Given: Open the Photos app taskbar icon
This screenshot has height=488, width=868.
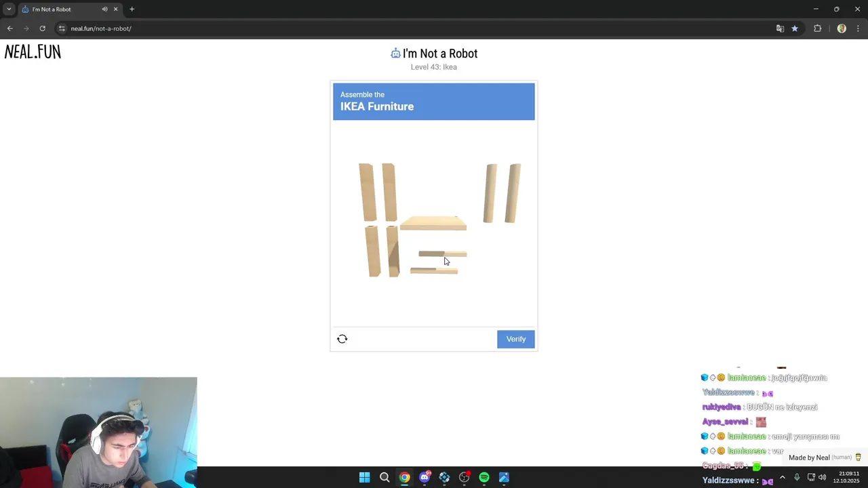Looking at the screenshot, I should [504, 477].
